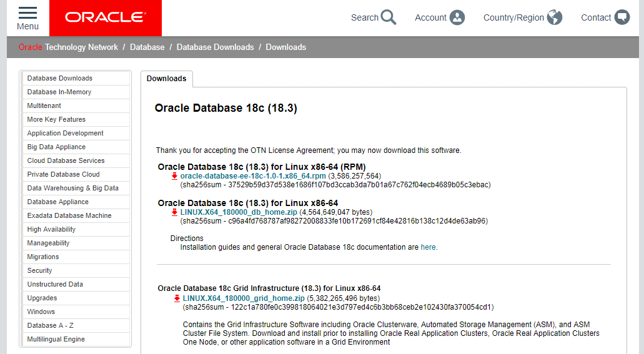
Task: Click the RPM sha256sum text line
Action: coord(335,185)
